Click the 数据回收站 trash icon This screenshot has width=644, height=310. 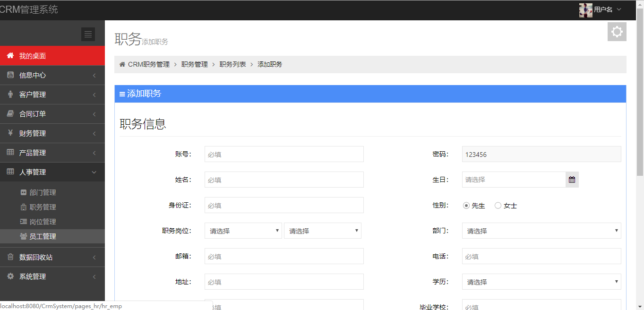click(x=10, y=257)
